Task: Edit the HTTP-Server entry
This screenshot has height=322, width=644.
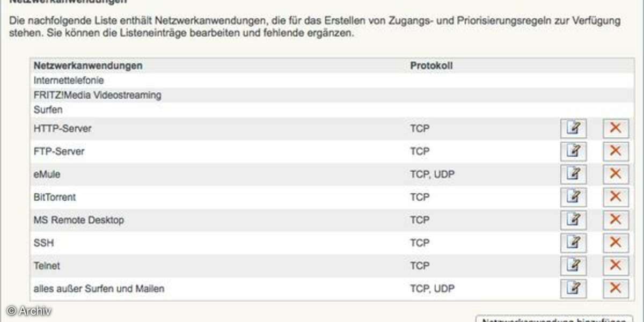Action: [x=574, y=129]
